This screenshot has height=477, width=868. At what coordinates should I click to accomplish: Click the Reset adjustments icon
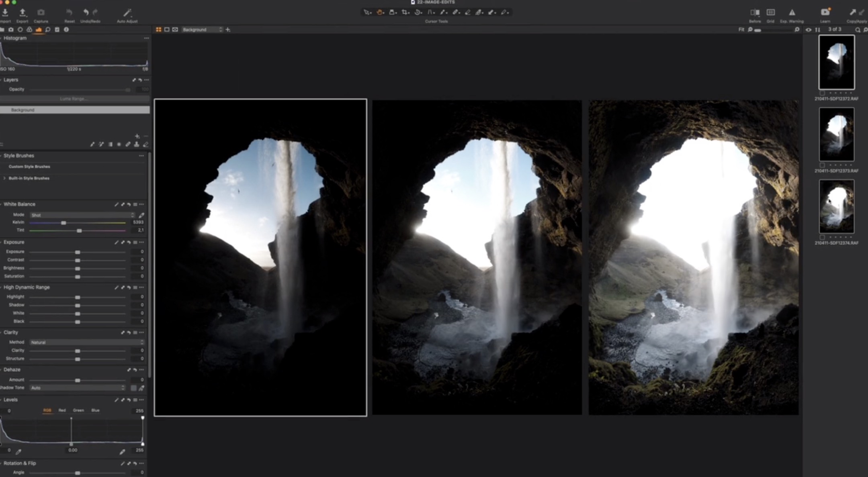click(x=69, y=13)
